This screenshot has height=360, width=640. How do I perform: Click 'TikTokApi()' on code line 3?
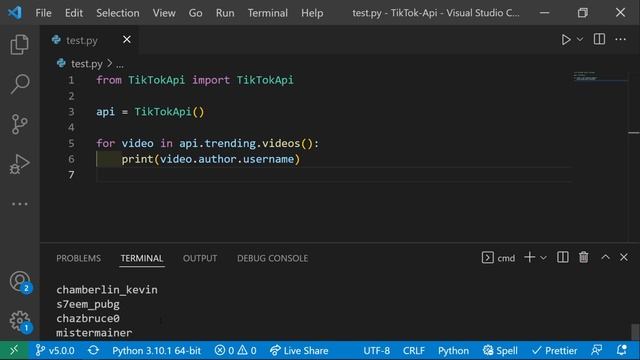coord(169,112)
